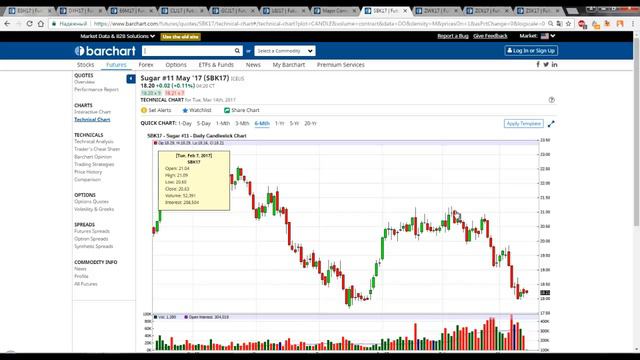Open the Options menu
This screenshot has height=360, width=640.
[x=176, y=65]
